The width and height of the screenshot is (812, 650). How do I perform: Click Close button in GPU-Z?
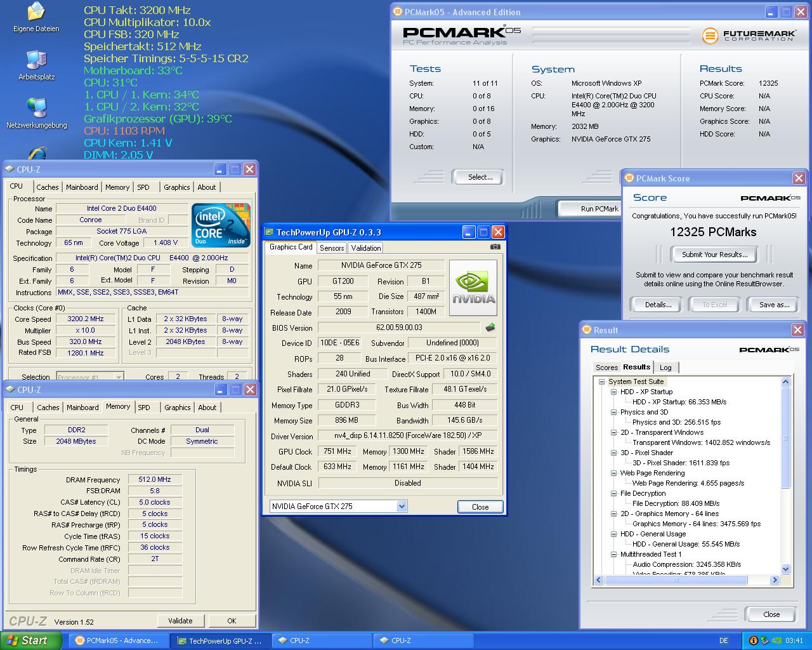[480, 507]
